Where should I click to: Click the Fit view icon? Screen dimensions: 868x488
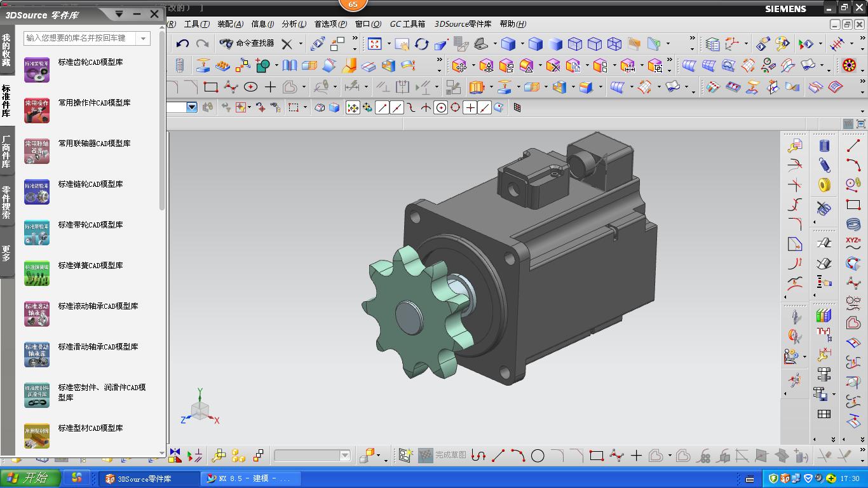(374, 44)
